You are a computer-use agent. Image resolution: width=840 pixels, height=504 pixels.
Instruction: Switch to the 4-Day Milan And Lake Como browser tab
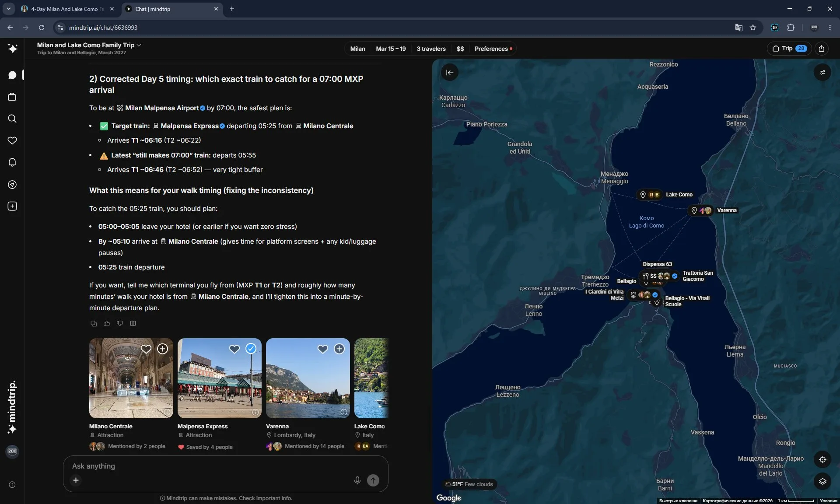(x=67, y=9)
